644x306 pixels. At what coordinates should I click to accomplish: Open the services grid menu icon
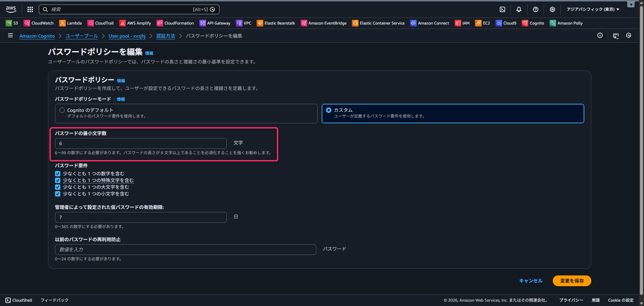(x=30, y=9)
